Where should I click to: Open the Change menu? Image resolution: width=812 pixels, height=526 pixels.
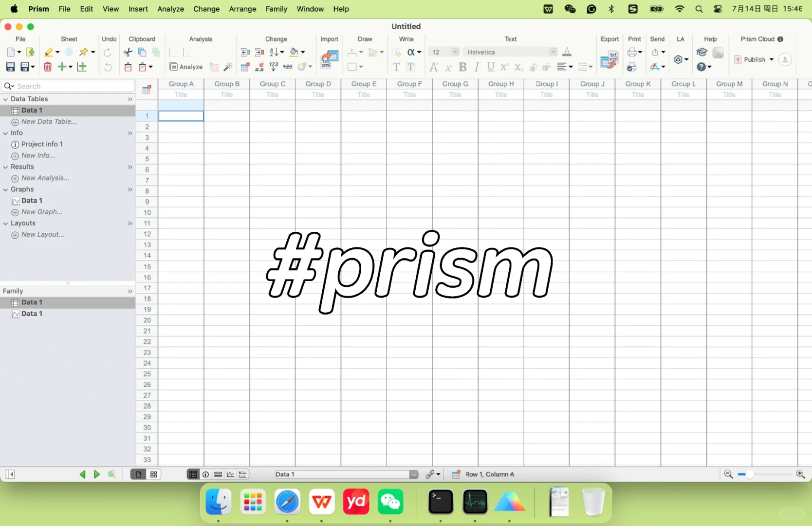point(206,9)
